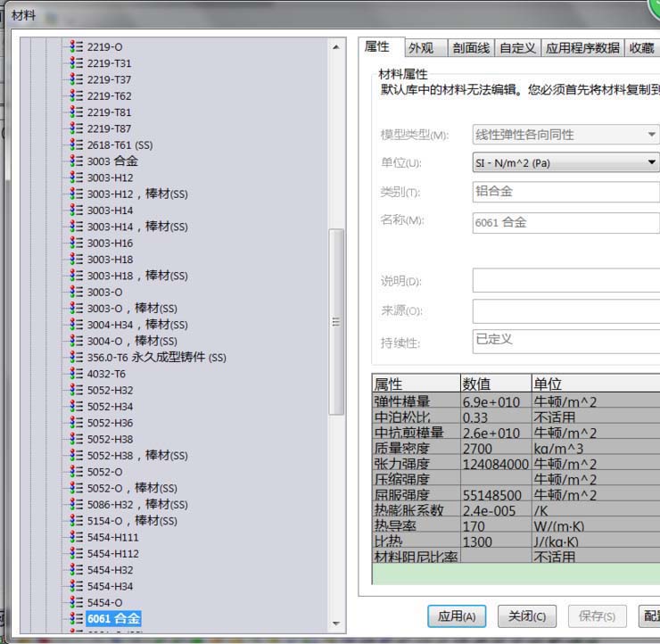Open the 模型类型 model type dropdown

point(565,135)
